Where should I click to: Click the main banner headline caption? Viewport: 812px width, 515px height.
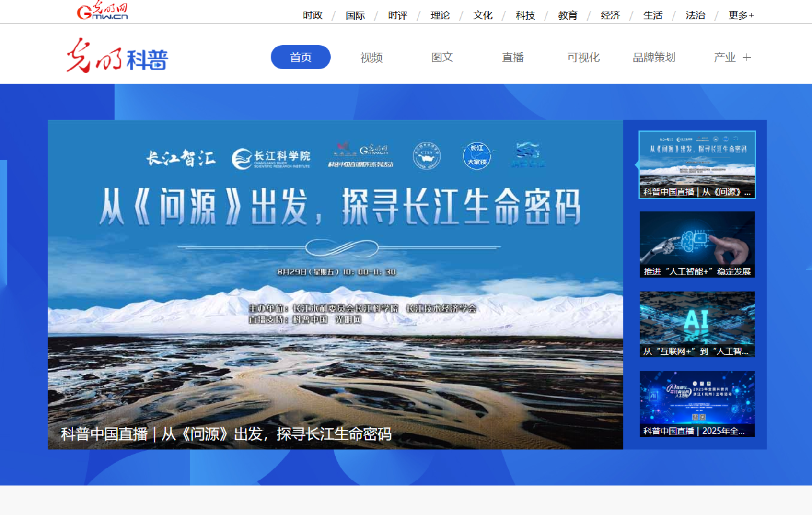[x=226, y=434]
